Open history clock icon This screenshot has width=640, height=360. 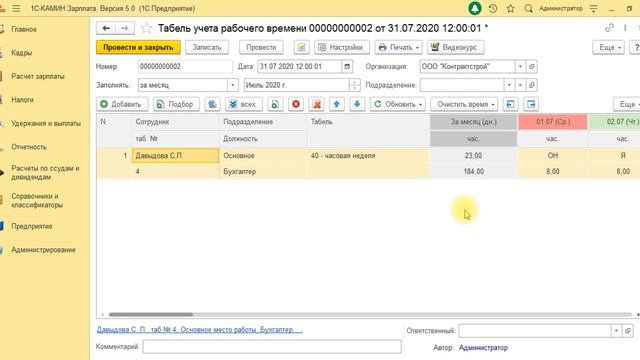[x=493, y=8]
